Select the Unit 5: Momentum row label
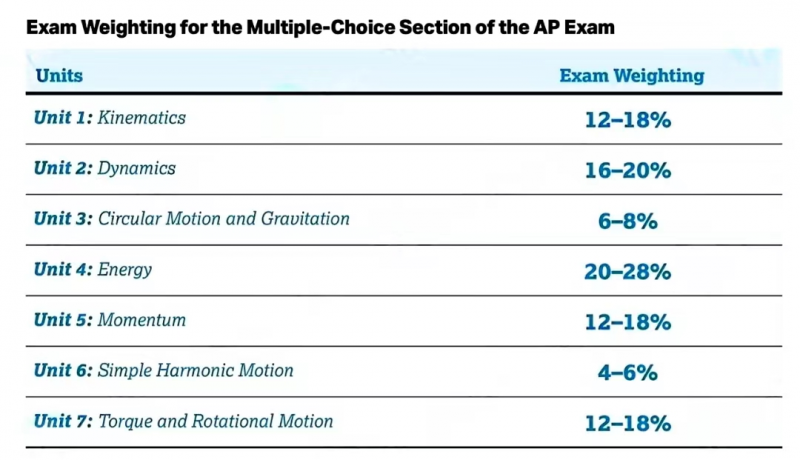This screenshot has width=800, height=460. point(110,320)
